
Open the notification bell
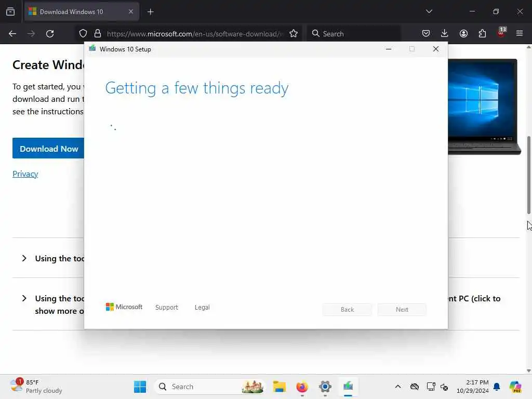(x=496, y=387)
